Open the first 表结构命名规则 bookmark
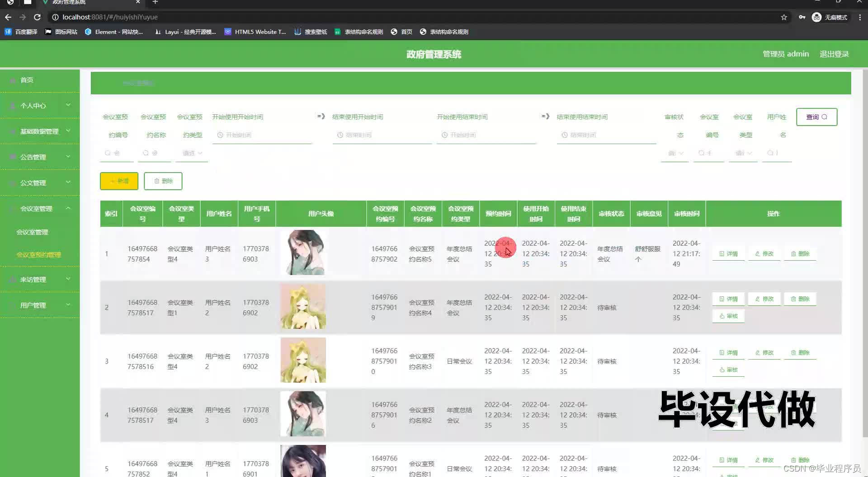Image resolution: width=868 pixels, height=477 pixels. click(x=359, y=32)
